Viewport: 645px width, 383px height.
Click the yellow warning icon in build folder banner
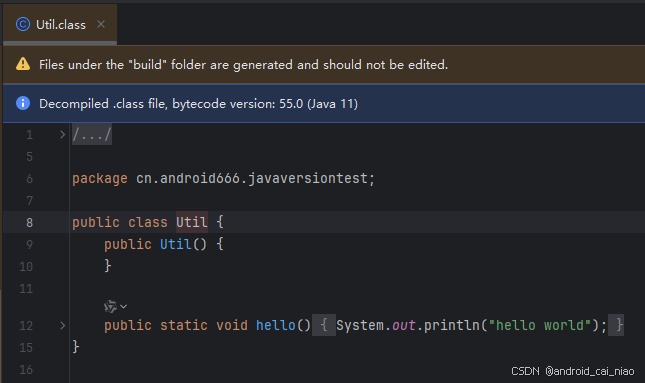[23, 64]
